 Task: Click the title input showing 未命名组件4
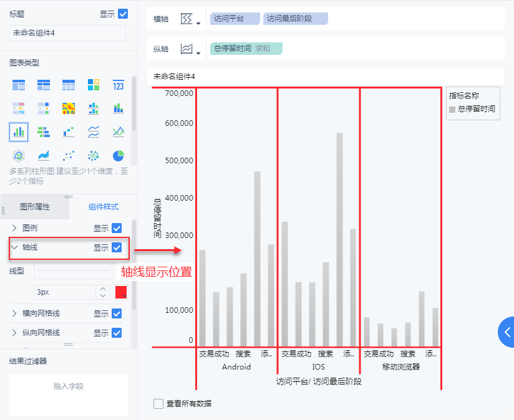click(67, 33)
